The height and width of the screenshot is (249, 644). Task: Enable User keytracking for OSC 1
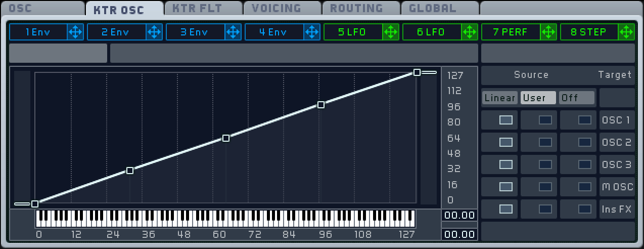(545, 120)
